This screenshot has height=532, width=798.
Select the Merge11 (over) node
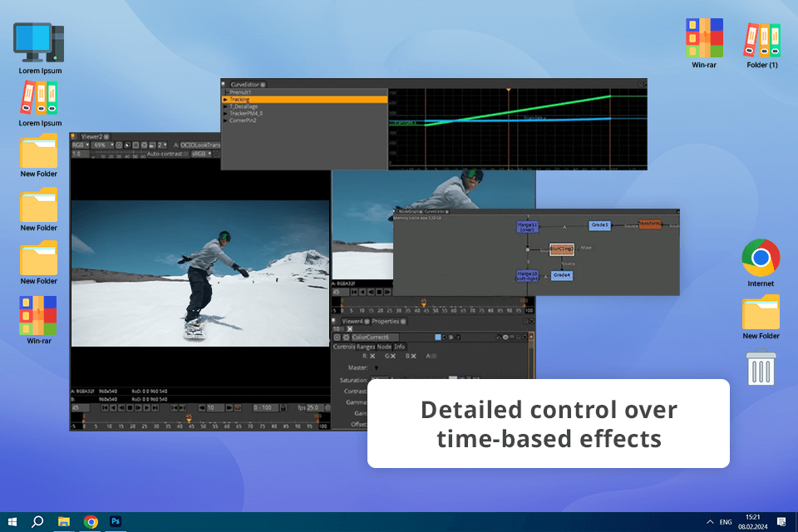point(527,227)
